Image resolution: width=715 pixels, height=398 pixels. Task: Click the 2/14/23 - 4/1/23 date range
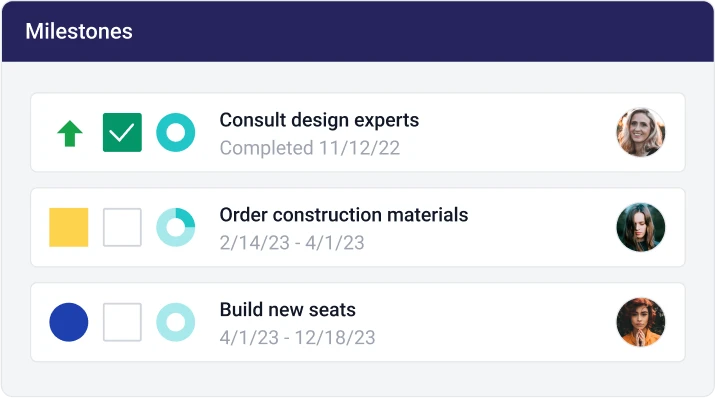[x=292, y=243]
